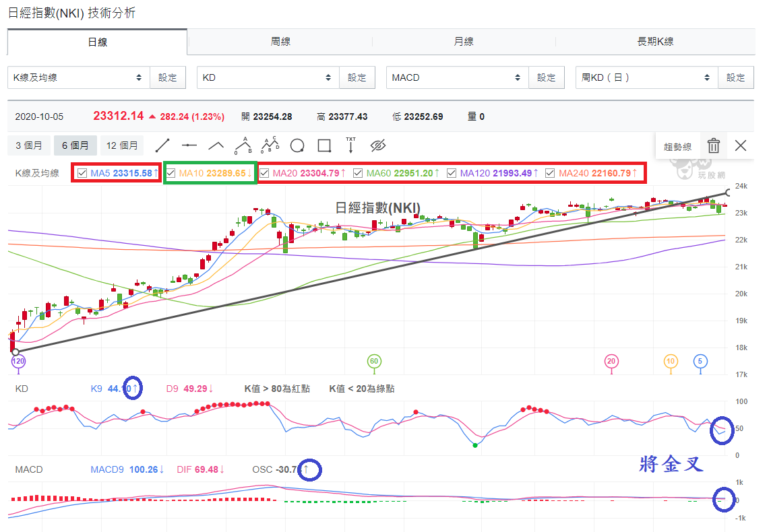Select the TXT text annotation tool
Viewport: 769px width, 532px height.
350,145
